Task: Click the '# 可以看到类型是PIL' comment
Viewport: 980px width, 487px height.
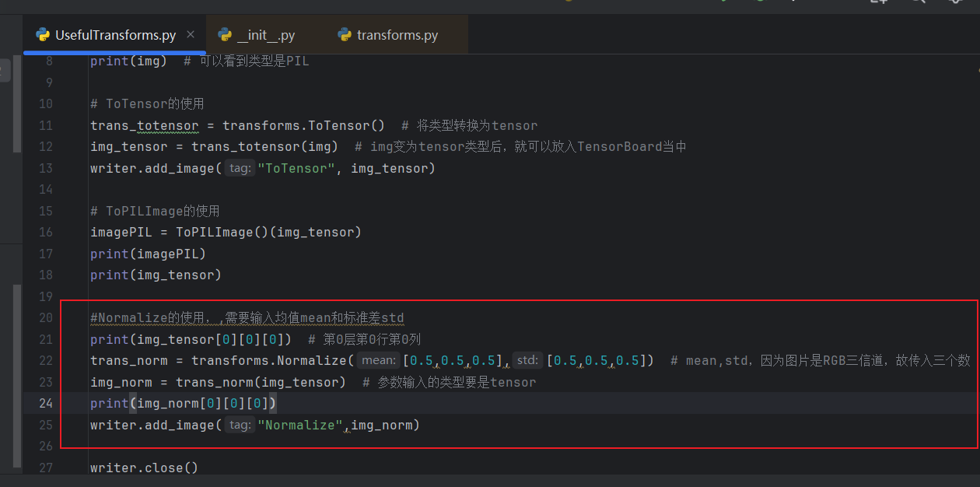Action: click(246, 61)
